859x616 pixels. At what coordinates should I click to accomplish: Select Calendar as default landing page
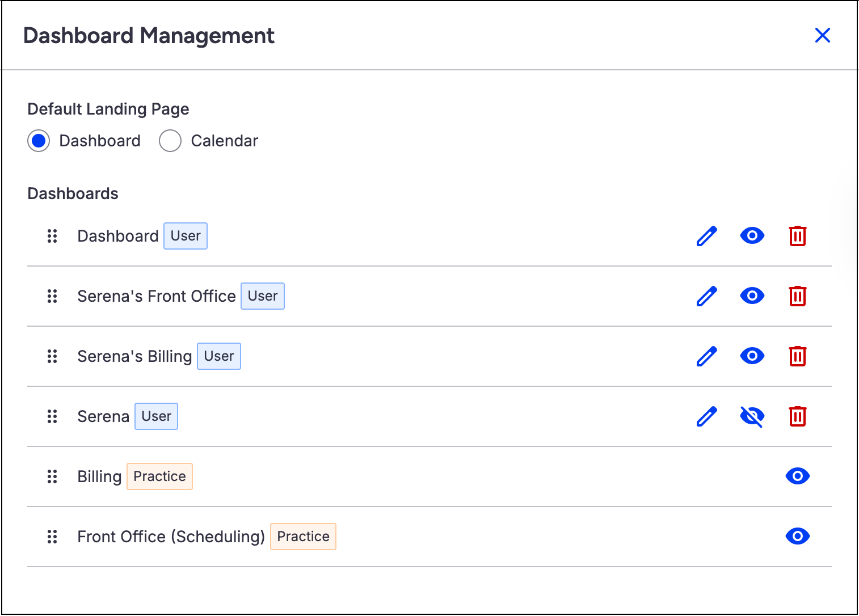170,141
